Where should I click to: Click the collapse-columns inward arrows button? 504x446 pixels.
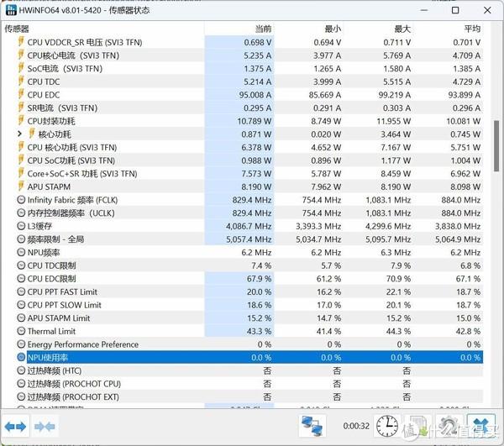[x=45, y=427]
